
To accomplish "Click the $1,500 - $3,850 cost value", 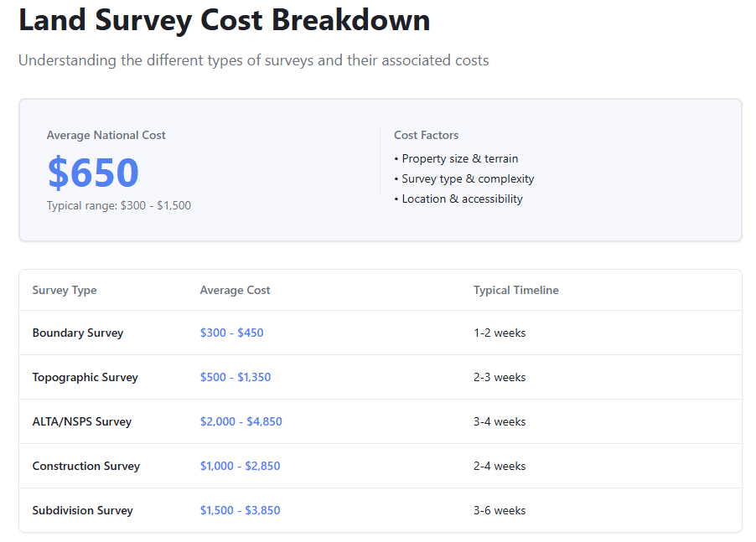I will point(240,510).
